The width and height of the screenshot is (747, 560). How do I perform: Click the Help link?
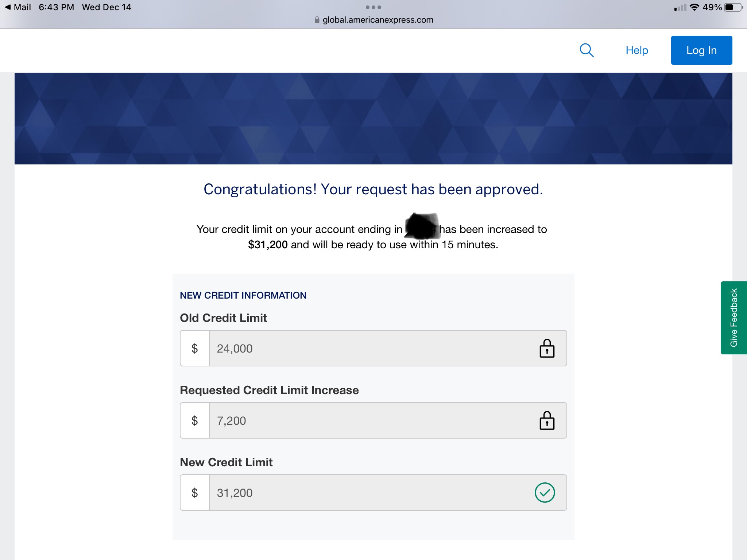coord(637,50)
